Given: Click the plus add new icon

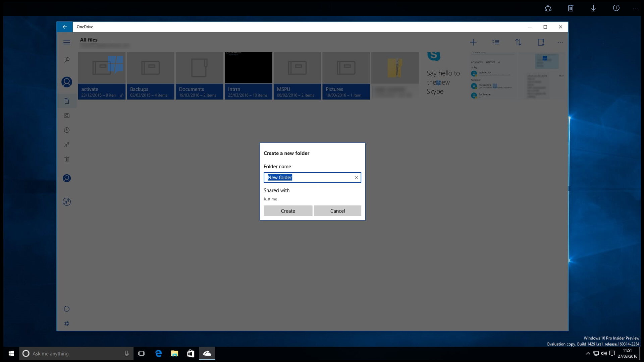Looking at the screenshot, I should (x=473, y=42).
